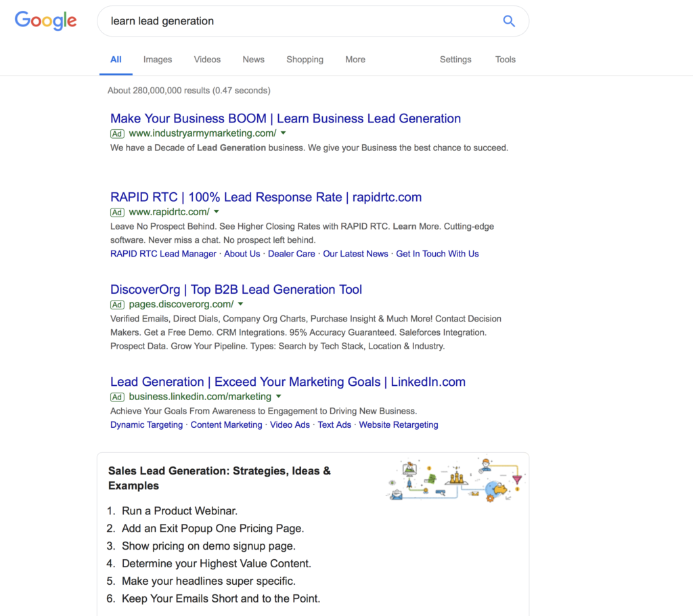
Task: Open LinkedIn 'Exceed Your Marketing Goals' result
Action: [288, 382]
